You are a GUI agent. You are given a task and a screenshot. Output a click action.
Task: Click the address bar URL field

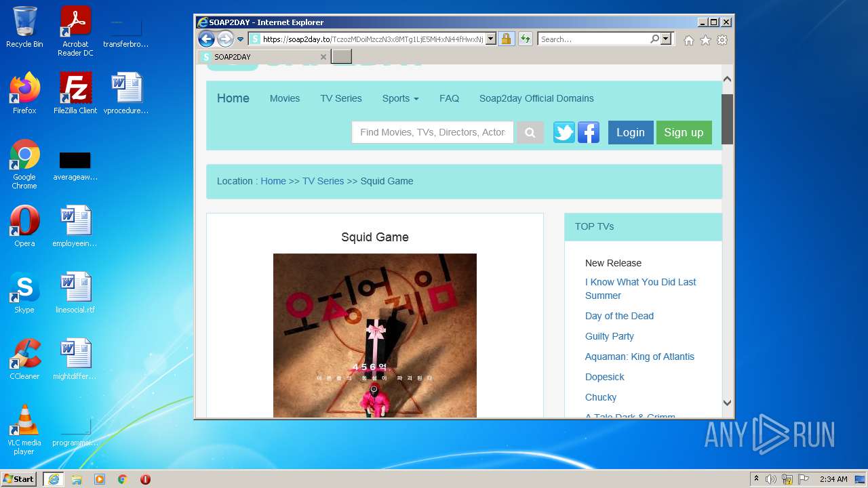point(372,39)
